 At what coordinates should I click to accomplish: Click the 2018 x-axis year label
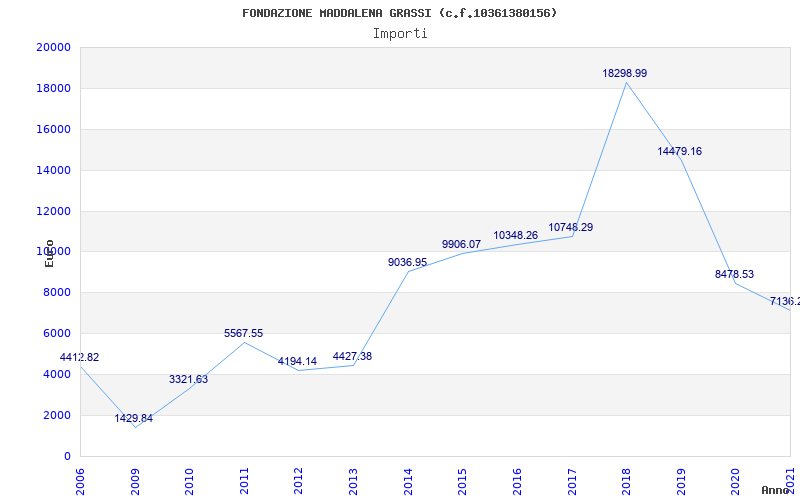click(x=627, y=482)
